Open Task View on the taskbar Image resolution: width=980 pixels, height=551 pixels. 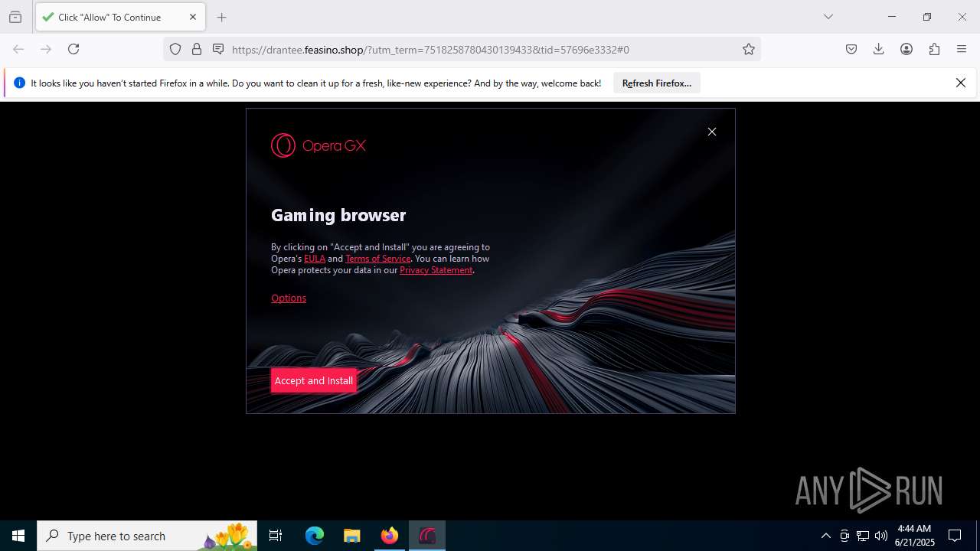tap(276, 536)
